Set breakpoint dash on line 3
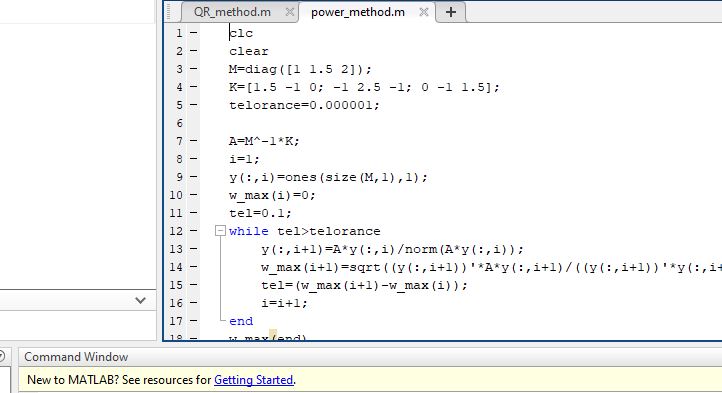This screenshot has height=393, width=722. click(193, 69)
